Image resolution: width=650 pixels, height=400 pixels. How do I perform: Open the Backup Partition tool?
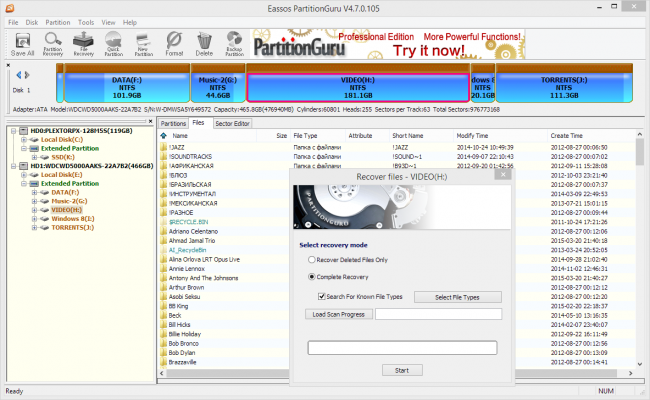pos(234,44)
